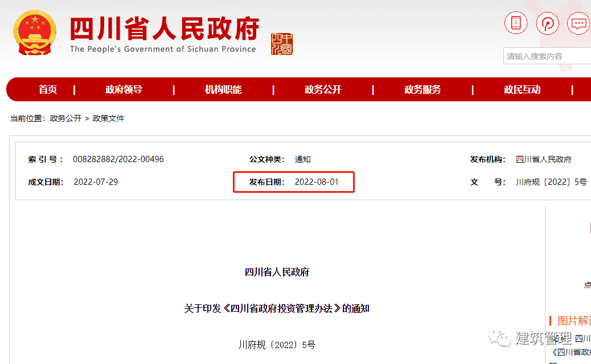
Task: Click the circular P-shaped icon in header
Action: [x=547, y=23]
